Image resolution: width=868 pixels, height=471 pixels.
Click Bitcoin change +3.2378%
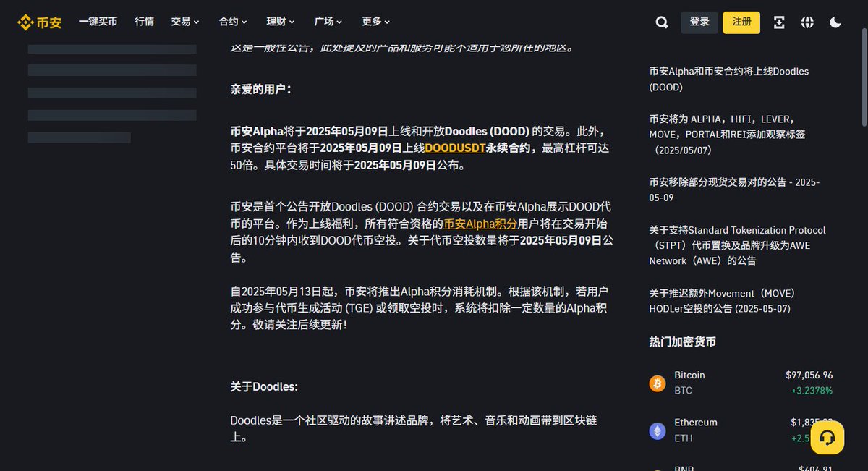pyautogui.click(x=812, y=391)
